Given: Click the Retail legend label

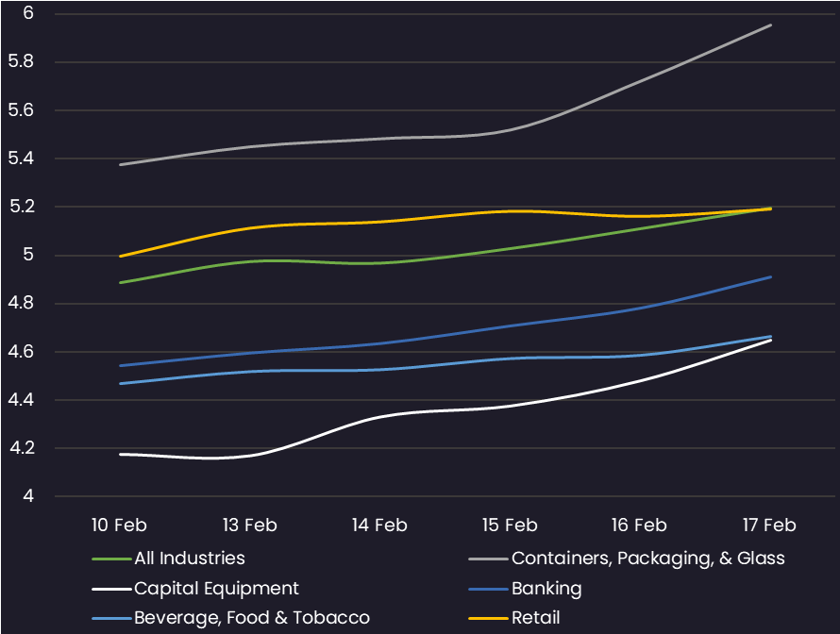Looking at the screenshot, I should pyautogui.click(x=536, y=618).
